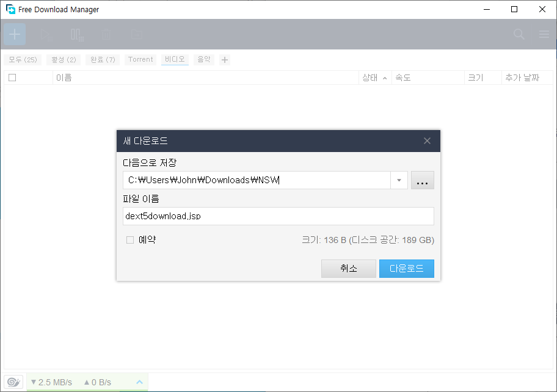Switch to the 활성 (2) tab
Screen dimensions: 557x392
[x=64, y=60]
